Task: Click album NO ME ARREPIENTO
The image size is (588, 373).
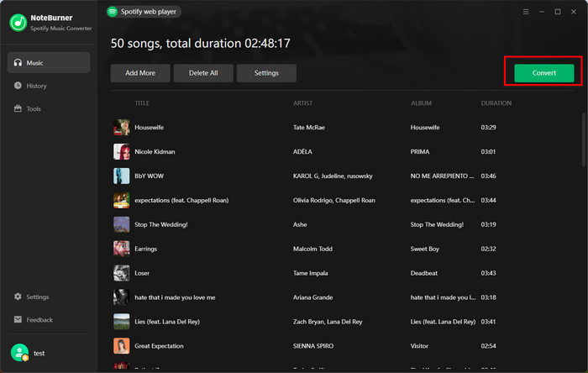Action: (x=442, y=176)
